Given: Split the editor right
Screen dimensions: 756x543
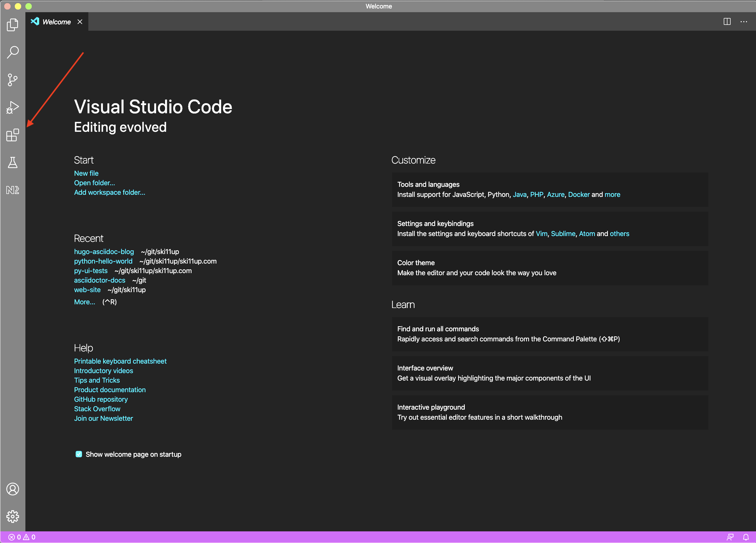Looking at the screenshot, I should [727, 22].
